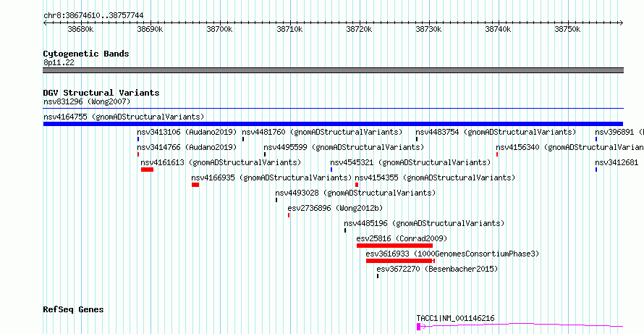
Task: Click the Cytogenetic Bands track title
Action: (x=86, y=54)
